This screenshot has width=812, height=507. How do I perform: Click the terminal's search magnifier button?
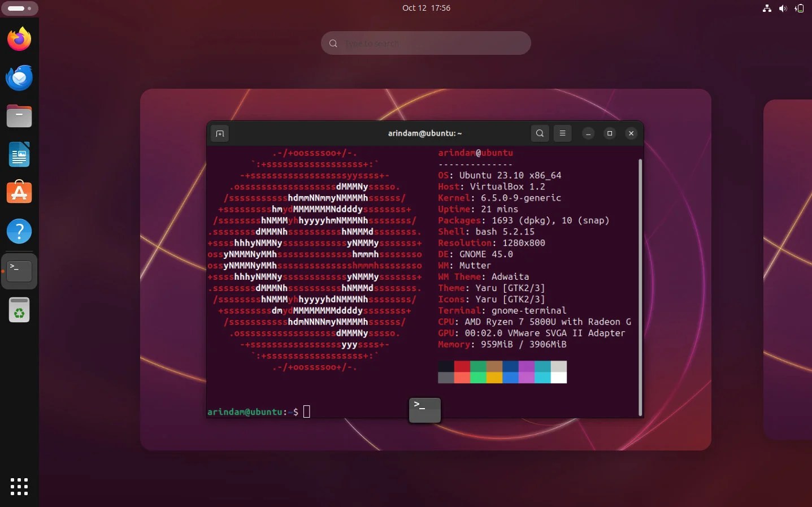click(540, 133)
